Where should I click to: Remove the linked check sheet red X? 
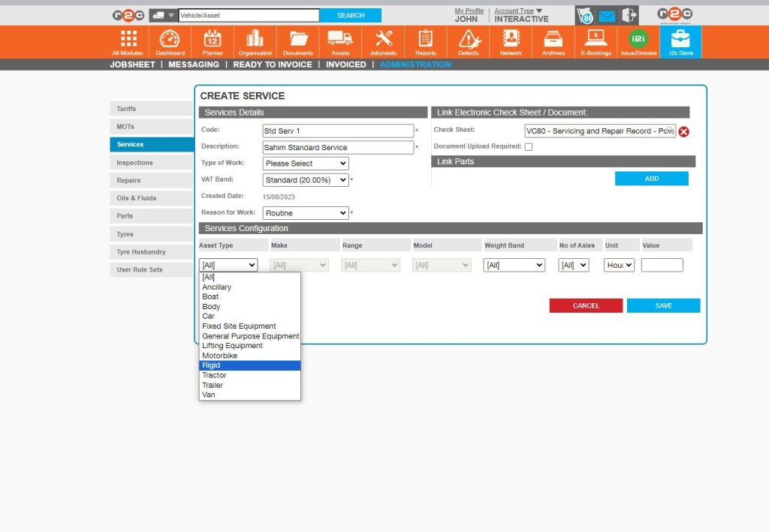coord(683,131)
